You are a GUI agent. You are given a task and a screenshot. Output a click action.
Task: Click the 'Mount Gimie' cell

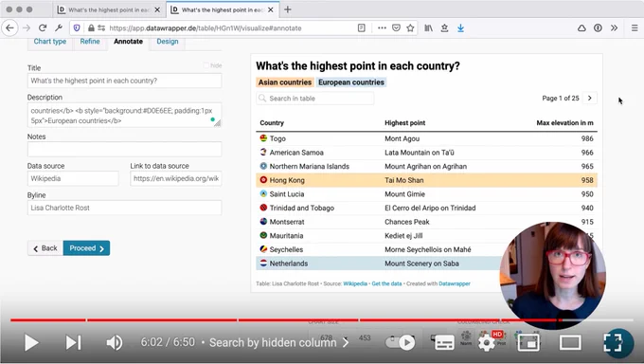(404, 194)
